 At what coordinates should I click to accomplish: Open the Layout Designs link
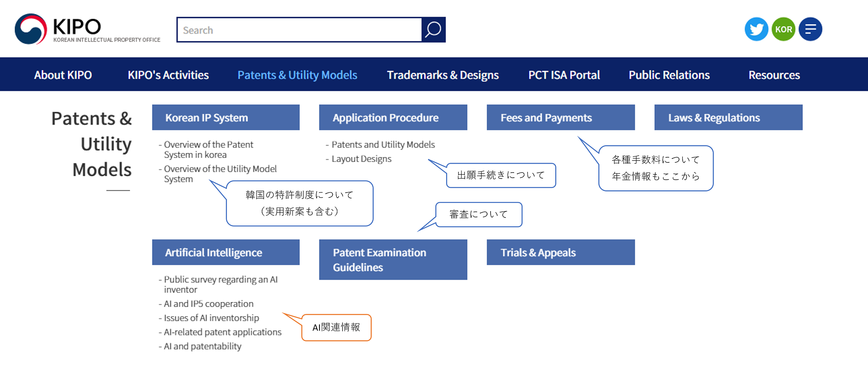pyautogui.click(x=361, y=159)
